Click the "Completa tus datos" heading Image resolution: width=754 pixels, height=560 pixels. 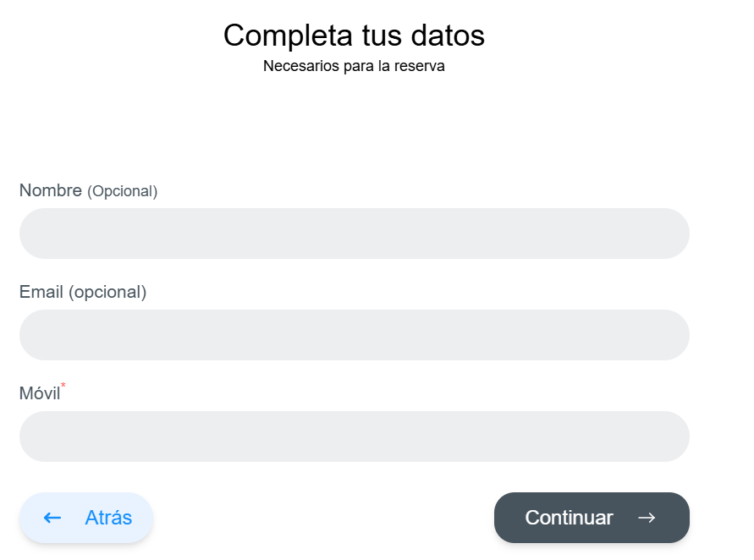(354, 36)
